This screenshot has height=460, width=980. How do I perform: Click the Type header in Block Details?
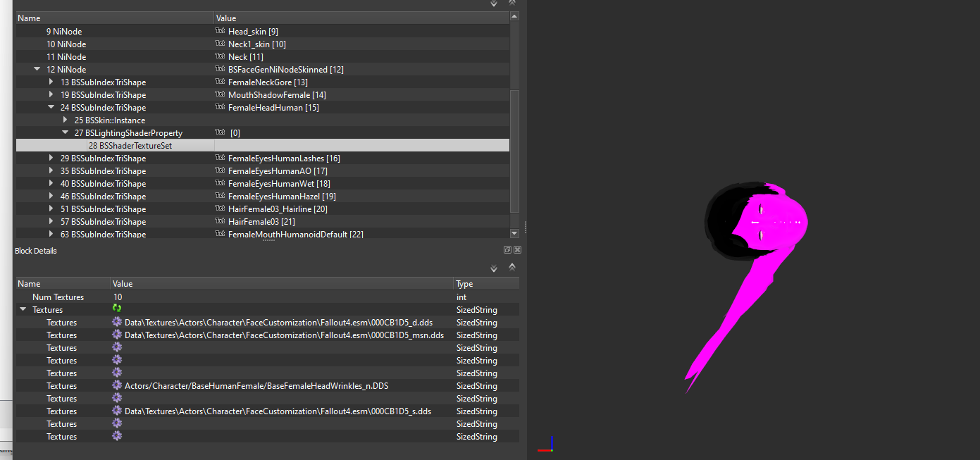[x=487, y=284]
